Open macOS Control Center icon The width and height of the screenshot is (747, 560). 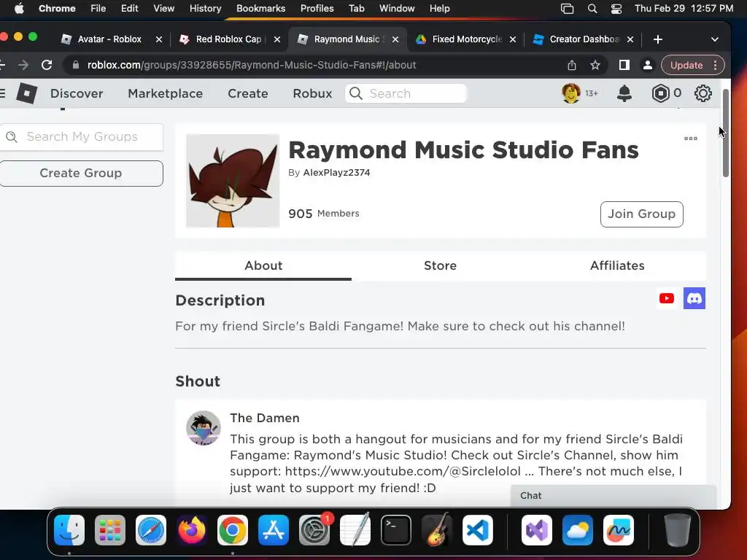click(x=616, y=9)
